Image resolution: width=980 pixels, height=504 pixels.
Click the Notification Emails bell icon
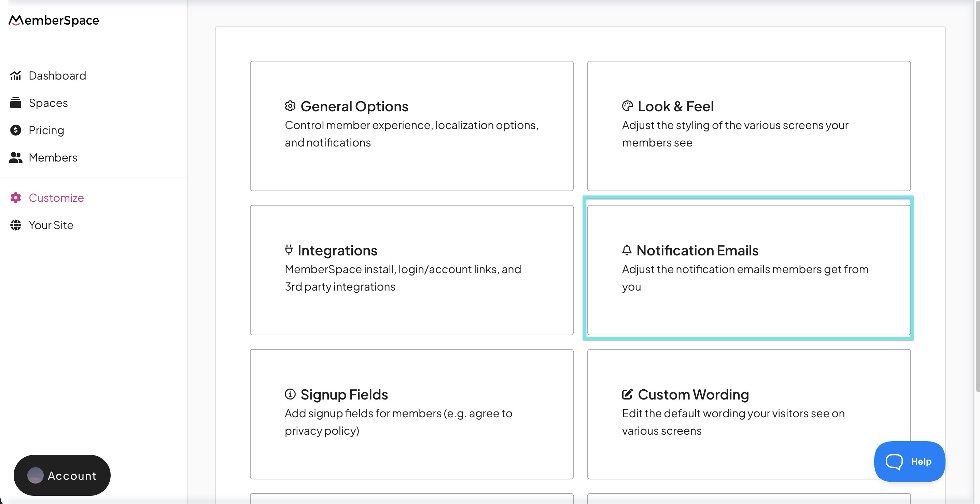[x=627, y=250]
